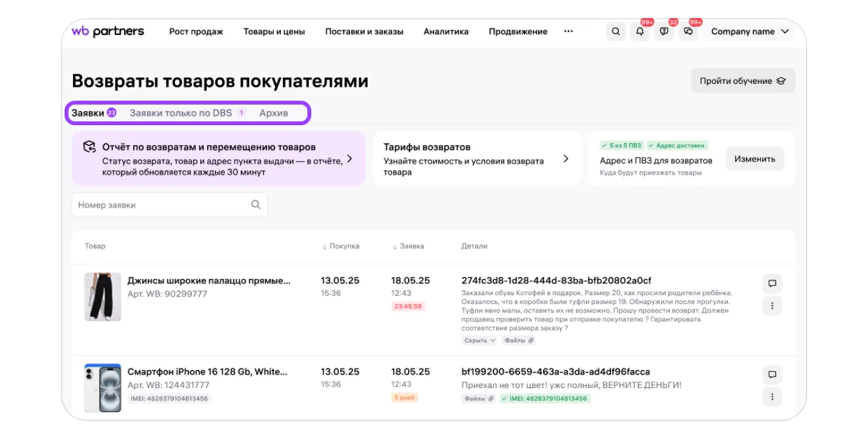Click Изменить for return address and ПВЗ
The image size is (868, 439).
(x=754, y=159)
